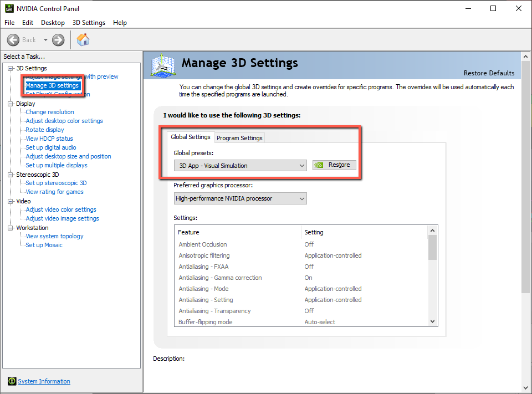Collapse the 3D Settings tree node
The width and height of the screenshot is (532, 394).
click(10, 68)
